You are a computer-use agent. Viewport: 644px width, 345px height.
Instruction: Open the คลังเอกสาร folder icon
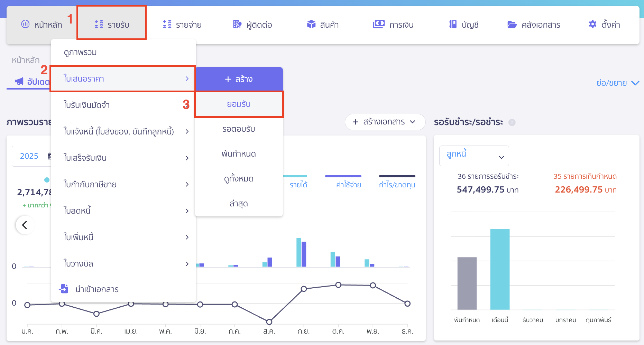tap(512, 25)
